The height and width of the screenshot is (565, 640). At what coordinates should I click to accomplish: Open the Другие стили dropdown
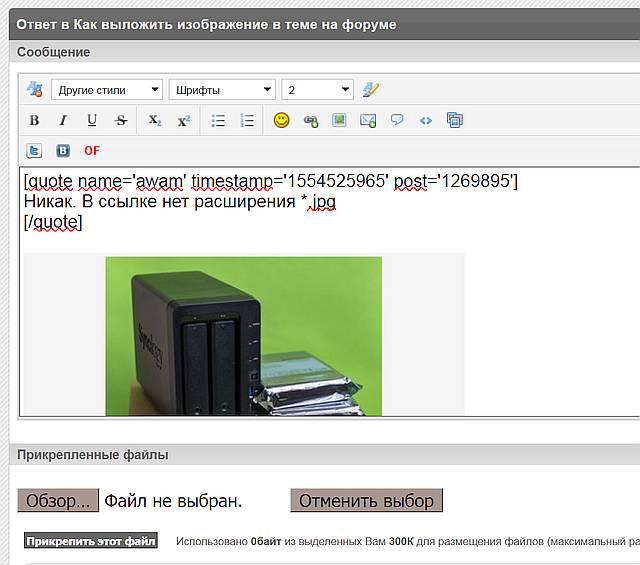pyautogui.click(x=107, y=89)
